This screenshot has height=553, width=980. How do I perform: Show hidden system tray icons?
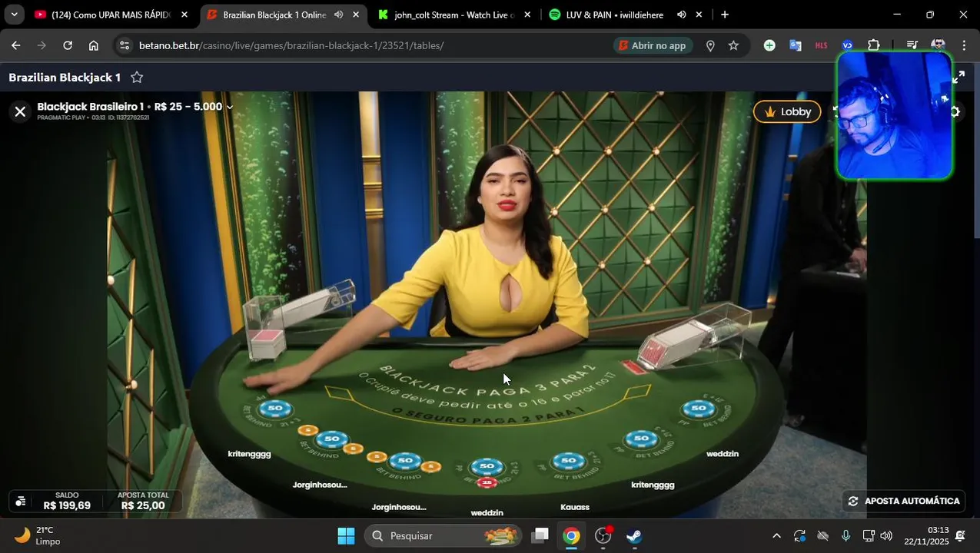[x=776, y=535]
